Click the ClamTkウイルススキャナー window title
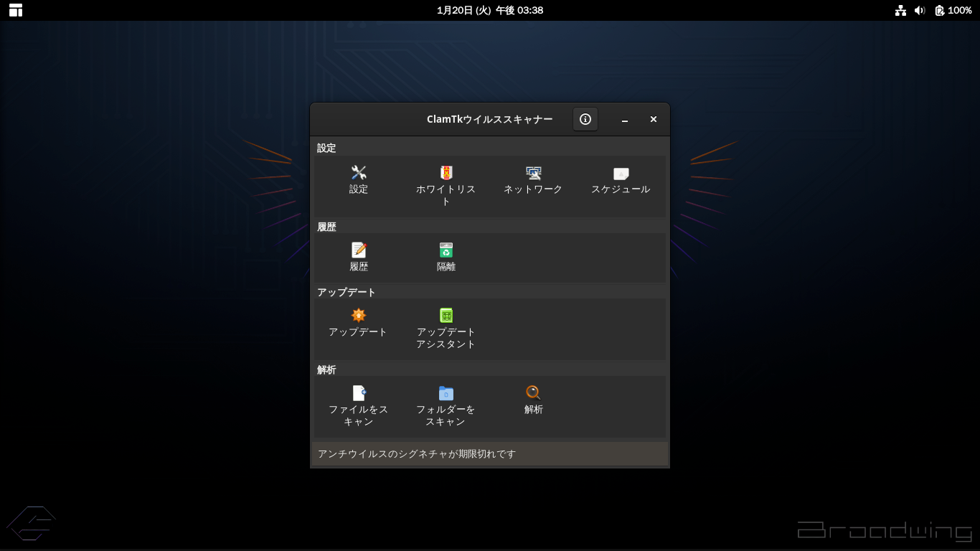The height and width of the screenshot is (551, 980). (x=490, y=119)
